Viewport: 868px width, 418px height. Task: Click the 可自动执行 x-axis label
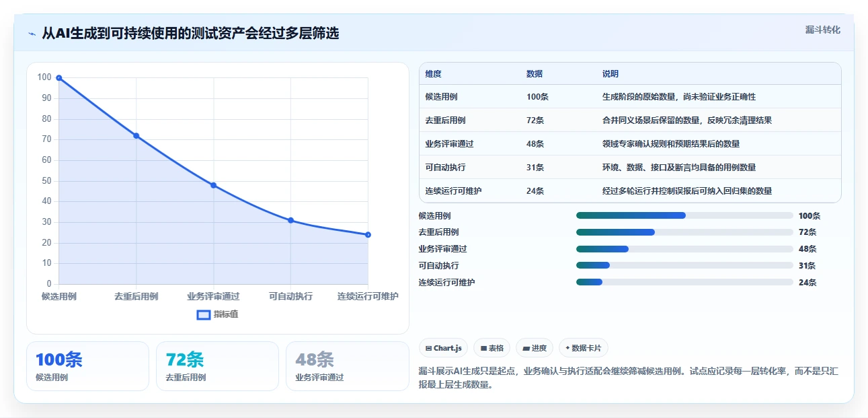coord(290,296)
